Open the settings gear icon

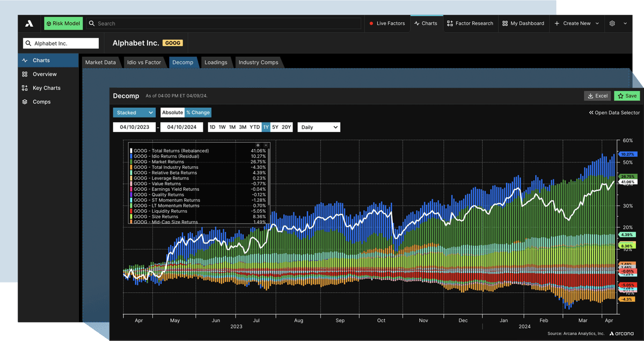pos(612,24)
